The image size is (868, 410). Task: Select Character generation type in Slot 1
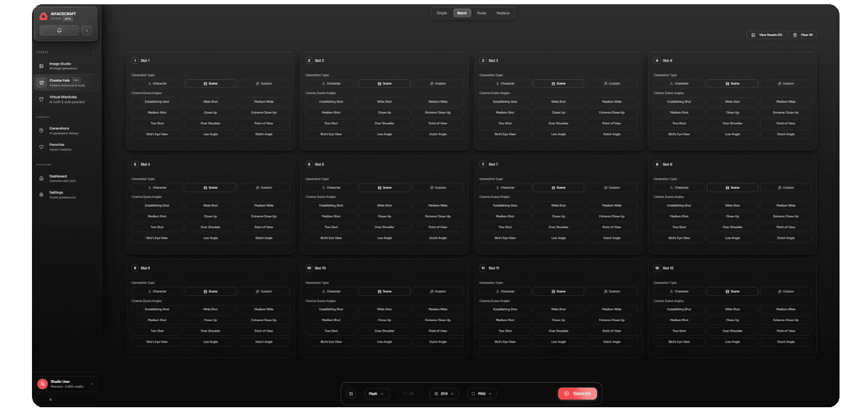click(x=157, y=83)
